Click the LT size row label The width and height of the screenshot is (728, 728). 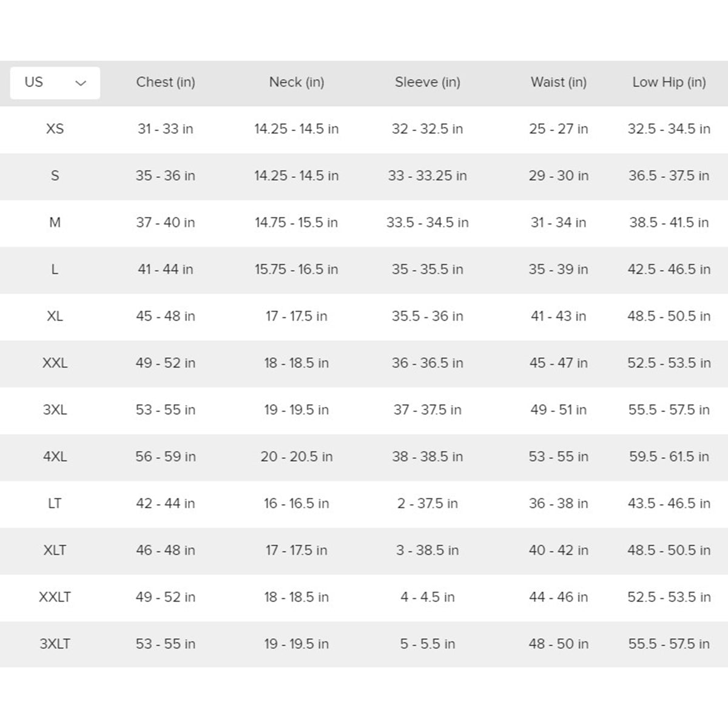click(55, 504)
